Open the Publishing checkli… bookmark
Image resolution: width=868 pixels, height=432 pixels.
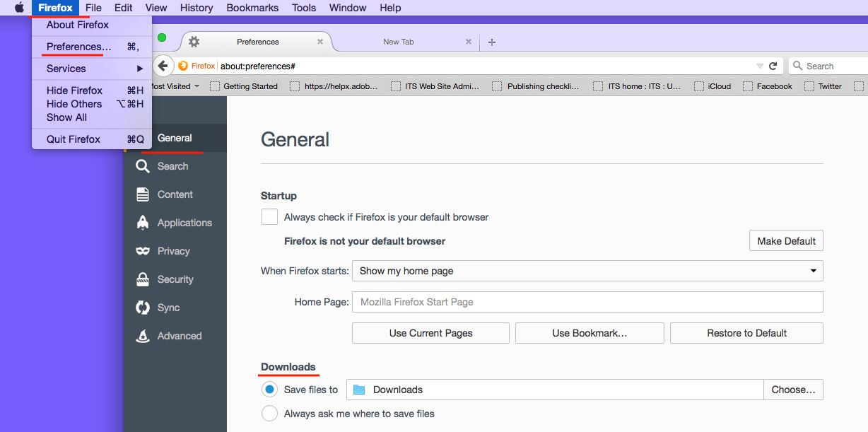[x=536, y=86]
